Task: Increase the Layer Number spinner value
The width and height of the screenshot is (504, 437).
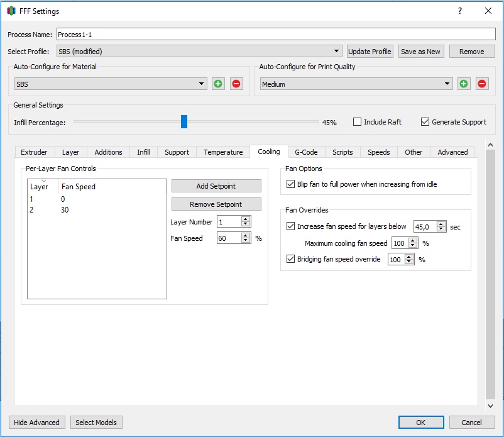Action: point(246,219)
